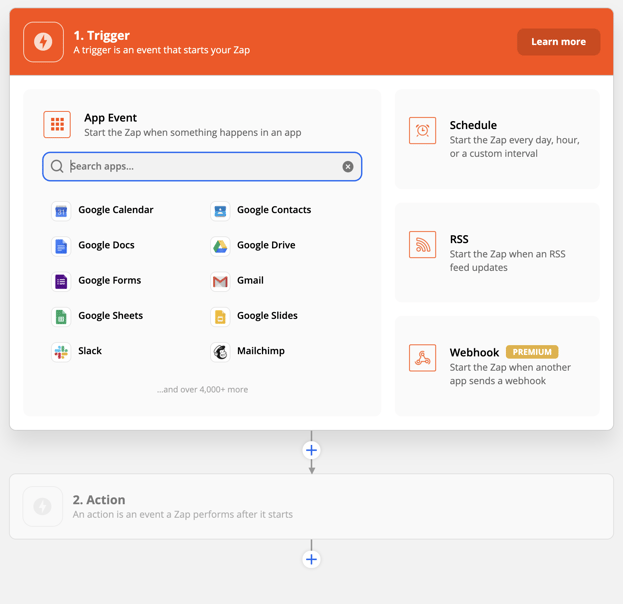
Task: Choose Google Sheets label
Action: (x=110, y=316)
